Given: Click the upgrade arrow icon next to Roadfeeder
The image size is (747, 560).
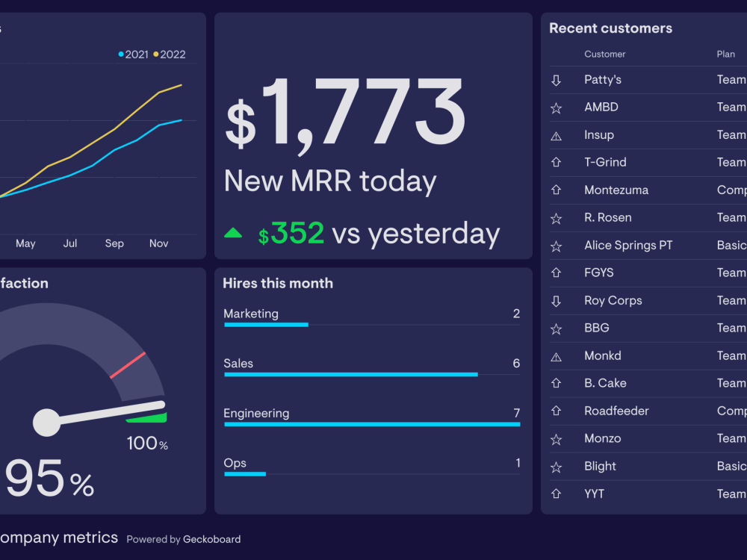Looking at the screenshot, I should coord(556,411).
